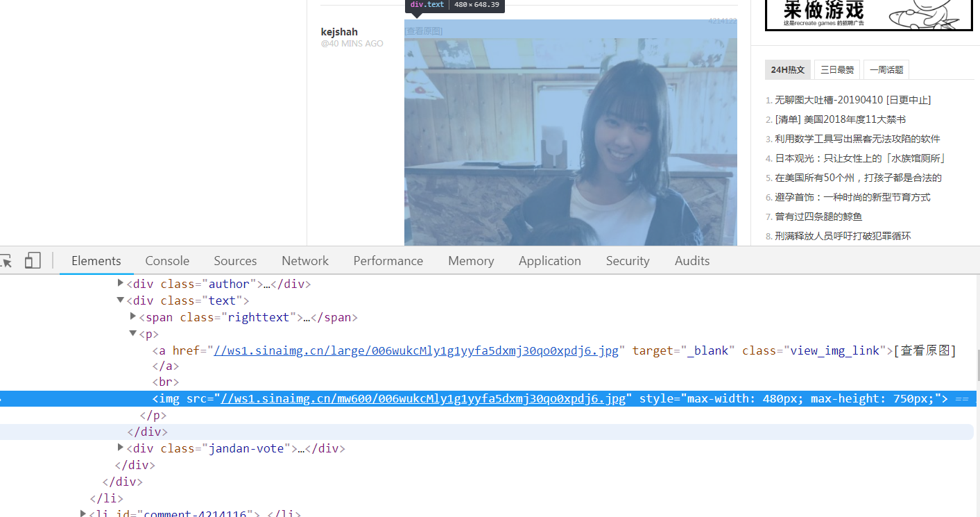Collapse the div class="text" node
The height and width of the screenshot is (517, 980).
click(x=121, y=300)
